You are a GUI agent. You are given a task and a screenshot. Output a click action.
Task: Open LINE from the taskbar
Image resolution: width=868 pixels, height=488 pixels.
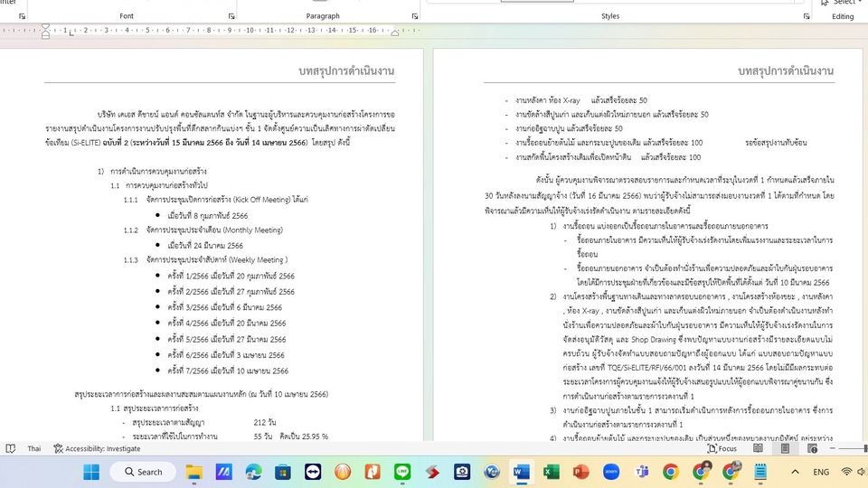click(402, 472)
